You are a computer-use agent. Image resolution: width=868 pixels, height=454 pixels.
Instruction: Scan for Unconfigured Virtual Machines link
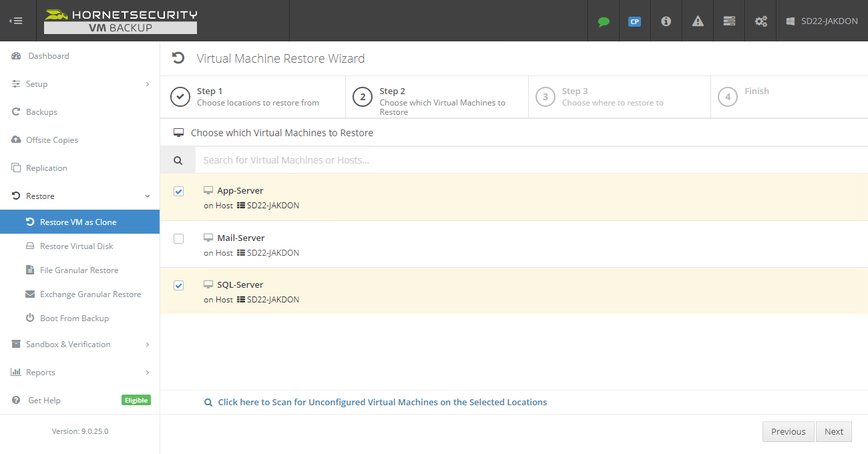[x=383, y=402]
